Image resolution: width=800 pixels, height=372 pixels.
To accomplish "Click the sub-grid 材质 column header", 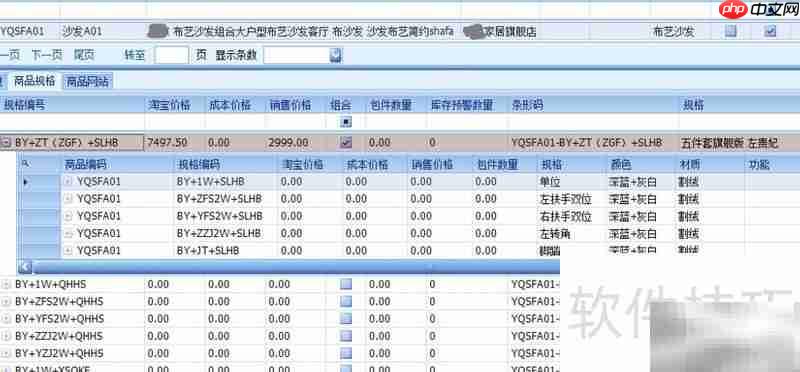I will point(709,164).
